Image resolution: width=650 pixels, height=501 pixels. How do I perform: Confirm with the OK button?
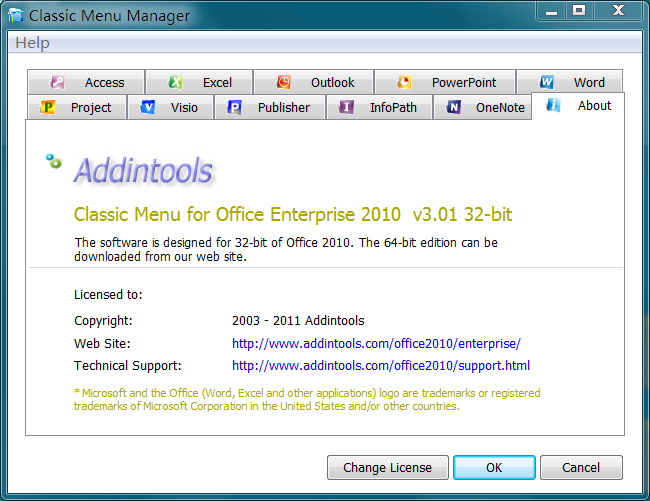(494, 467)
